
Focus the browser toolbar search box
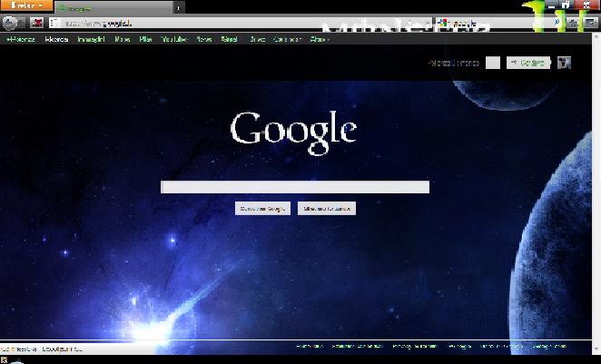498,23
